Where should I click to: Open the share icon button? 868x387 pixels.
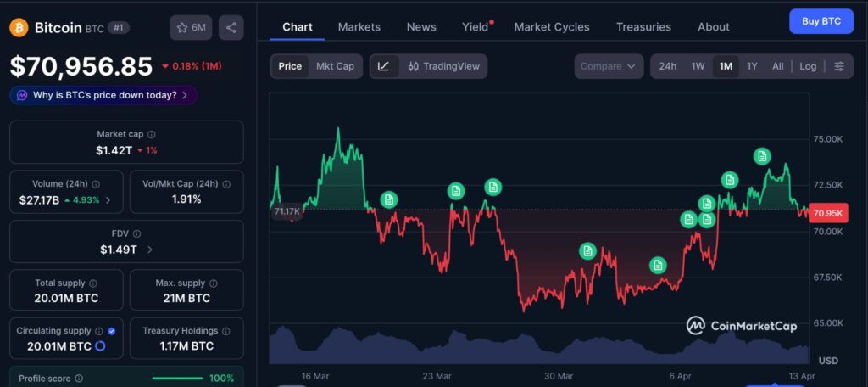click(x=231, y=27)
